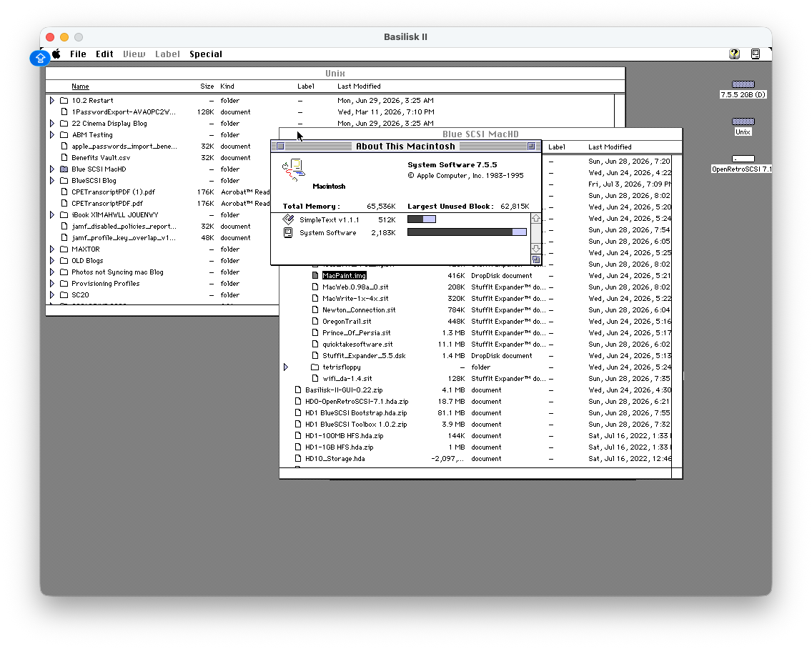Viewport: 812px width, 649px height.
Task: Expand the 22 Cinema Display Blog folder
Action: [52, 123]
